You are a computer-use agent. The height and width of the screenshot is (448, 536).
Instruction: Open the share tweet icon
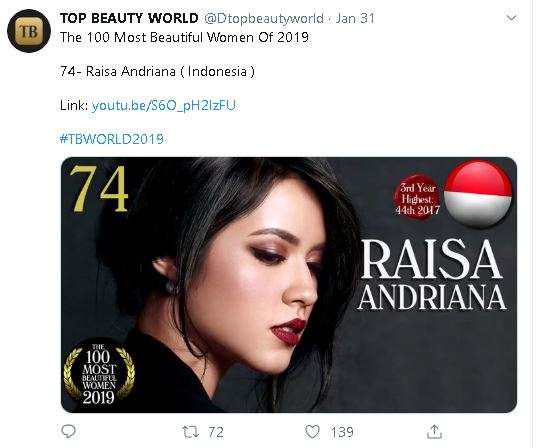coord(434,432)
